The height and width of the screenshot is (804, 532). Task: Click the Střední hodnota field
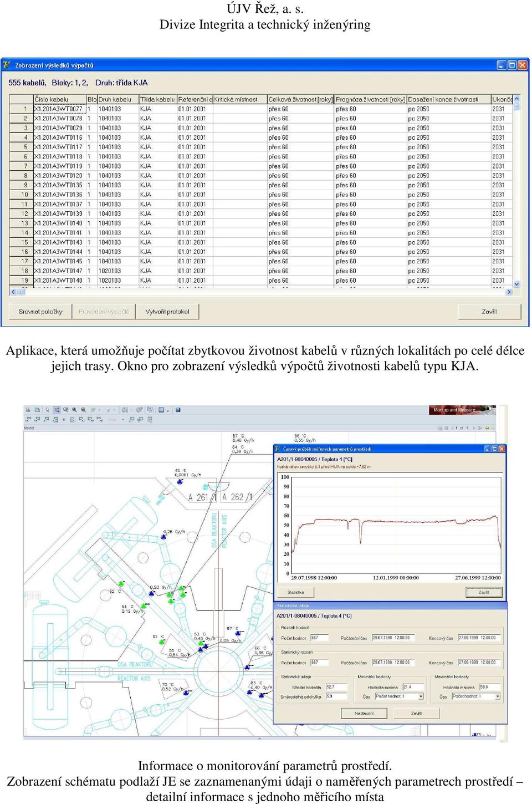(336, 688)
